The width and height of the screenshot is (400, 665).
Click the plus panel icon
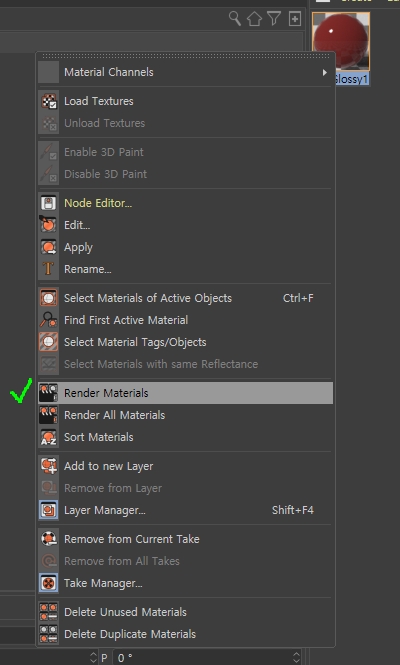pos(295,19)
